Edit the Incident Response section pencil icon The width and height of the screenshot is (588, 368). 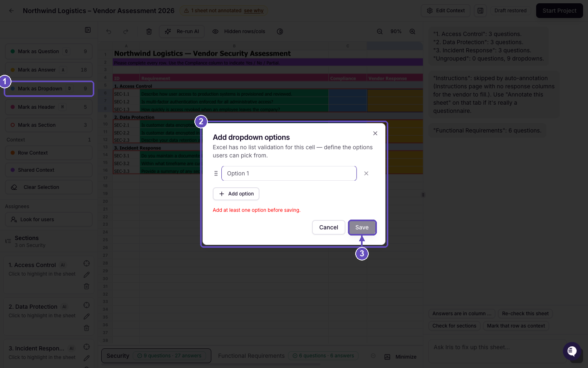point(87,358)
